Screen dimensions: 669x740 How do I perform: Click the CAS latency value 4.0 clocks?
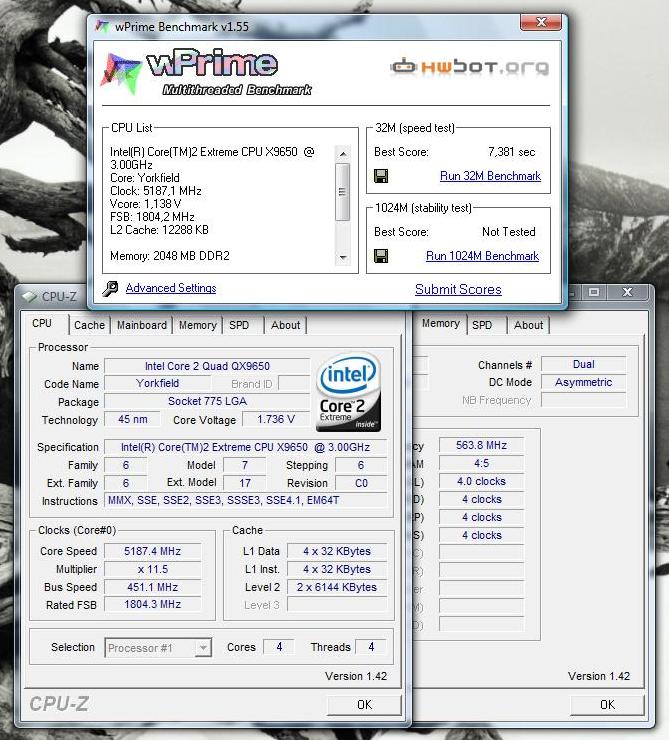point(481,481)
